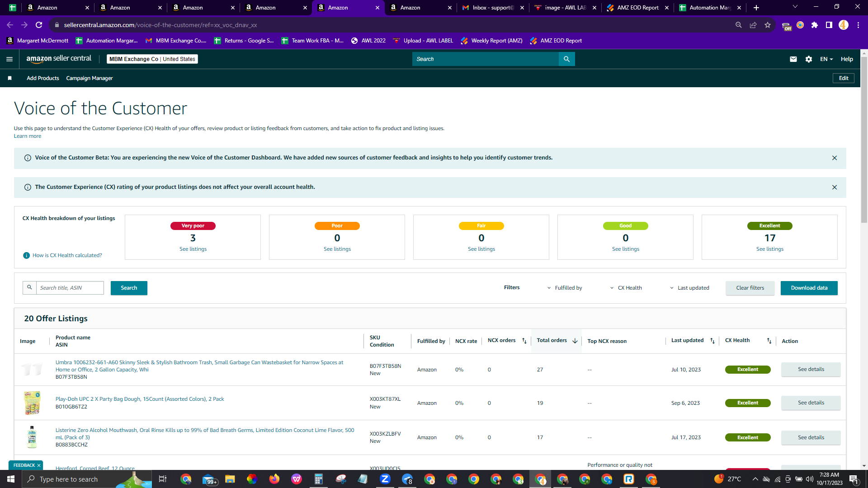Image resolution: width=868 pixels, height=488 pixels.
Task: Click Download data button
Action: point(809,288)
